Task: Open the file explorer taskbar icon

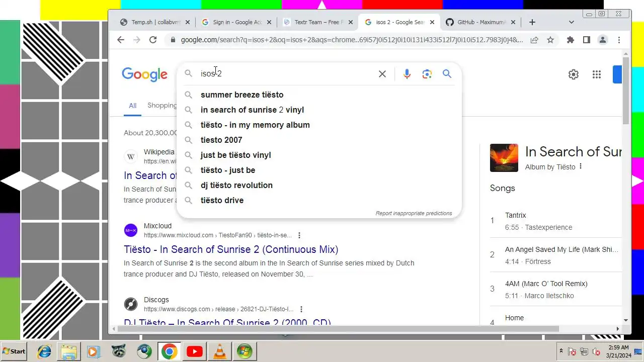Action: (x=69, y=351)
